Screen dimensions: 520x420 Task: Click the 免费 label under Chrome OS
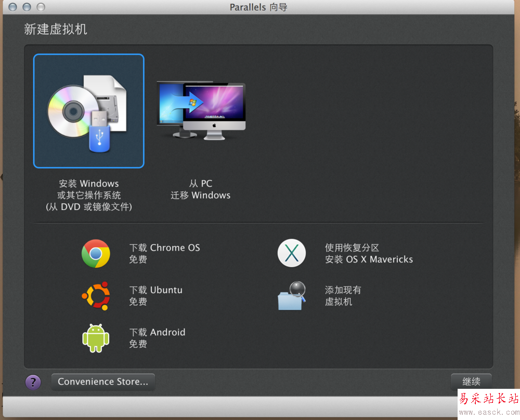coord(138,259)
